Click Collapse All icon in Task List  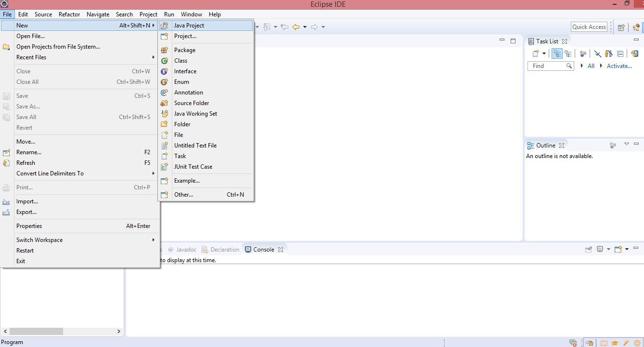click(x=620, y=53)
